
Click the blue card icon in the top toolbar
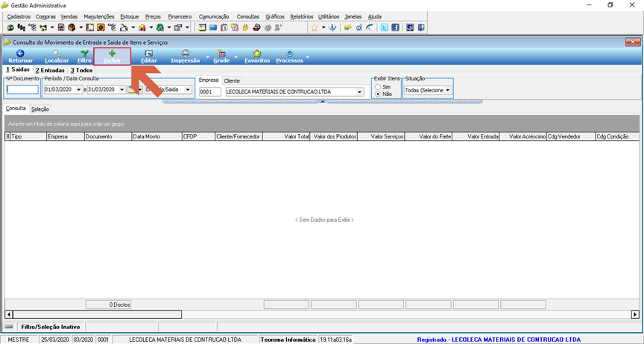point(212,28)
